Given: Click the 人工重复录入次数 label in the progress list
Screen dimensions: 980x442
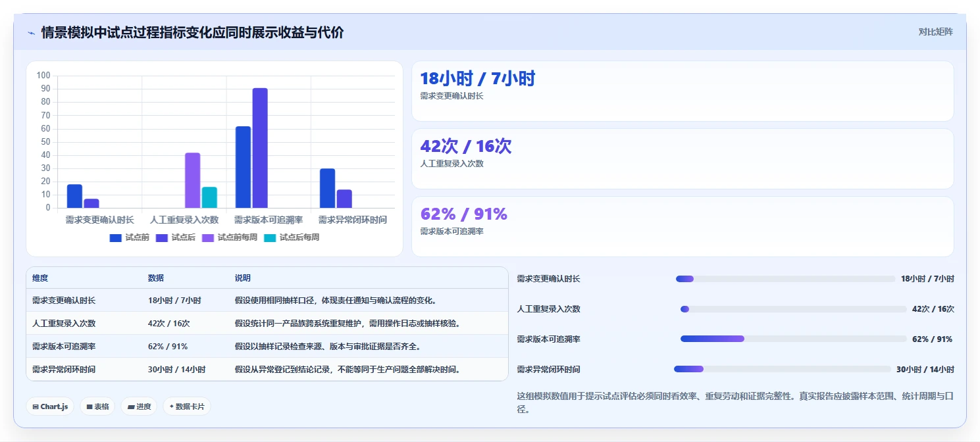Looking at the screenshot, I should coord(549,309).
